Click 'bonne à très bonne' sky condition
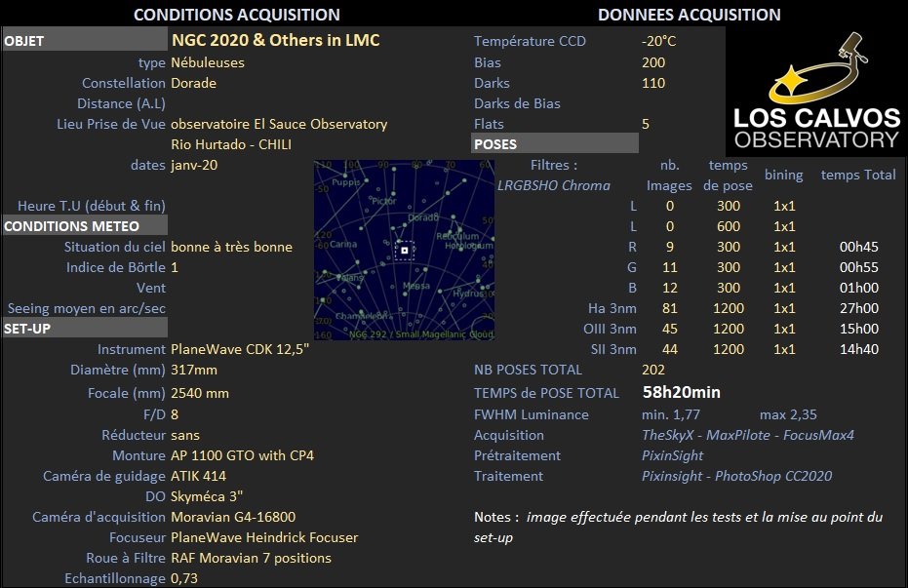The height and width of the screenshot is (588, 908). [232, 247]
